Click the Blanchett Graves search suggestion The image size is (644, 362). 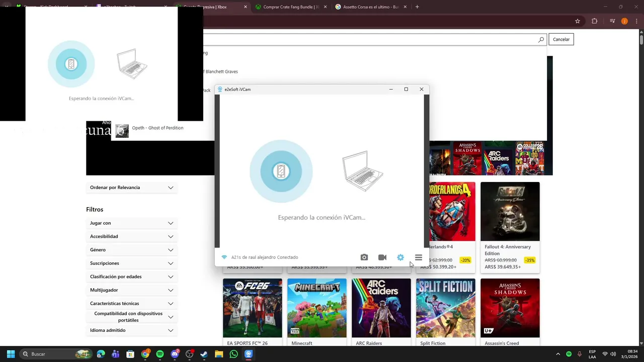pos(221,71)
